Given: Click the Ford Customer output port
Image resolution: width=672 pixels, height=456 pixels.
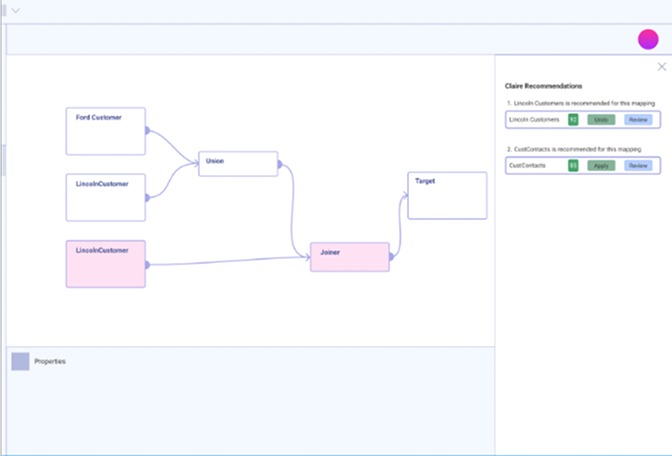Looking at the screenshot, I should tap(147, 130).
